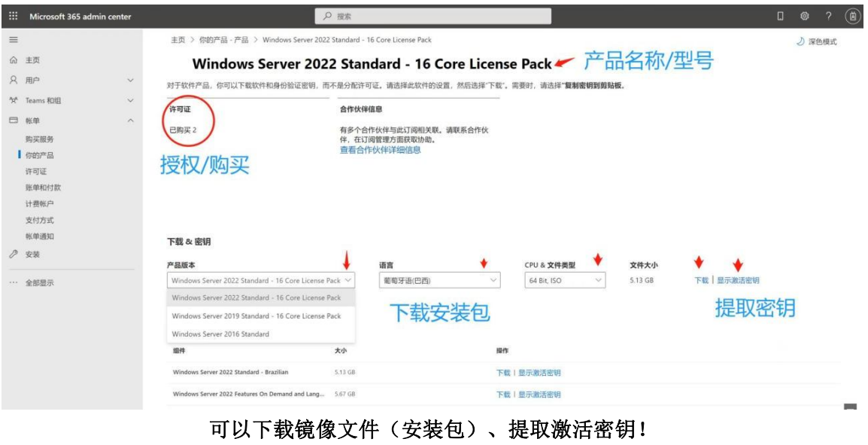Click the home icon beside 主页

[14, 59]
